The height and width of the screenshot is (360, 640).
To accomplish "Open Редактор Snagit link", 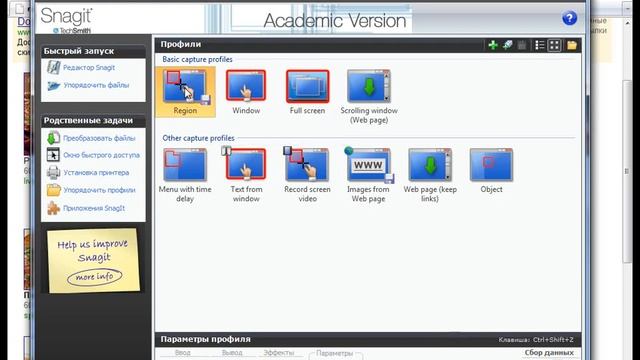I will click(89, 67).
